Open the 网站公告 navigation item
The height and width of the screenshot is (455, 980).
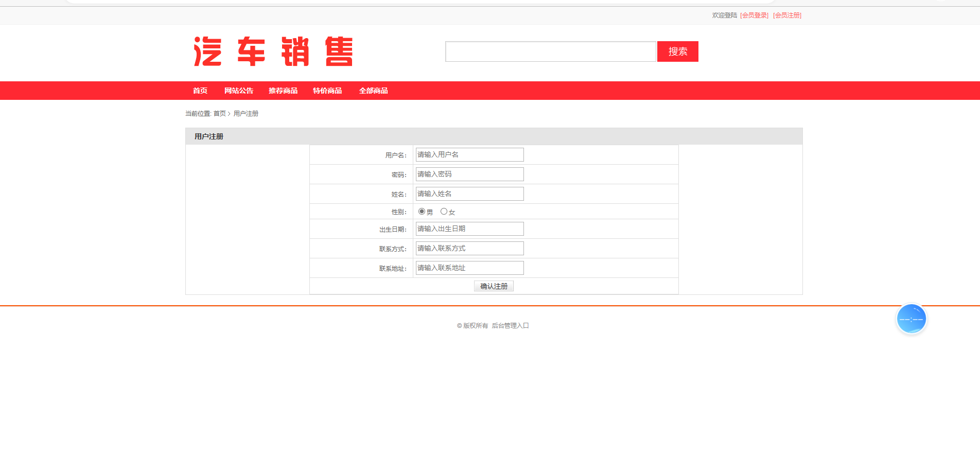click(x=239, y=91)
